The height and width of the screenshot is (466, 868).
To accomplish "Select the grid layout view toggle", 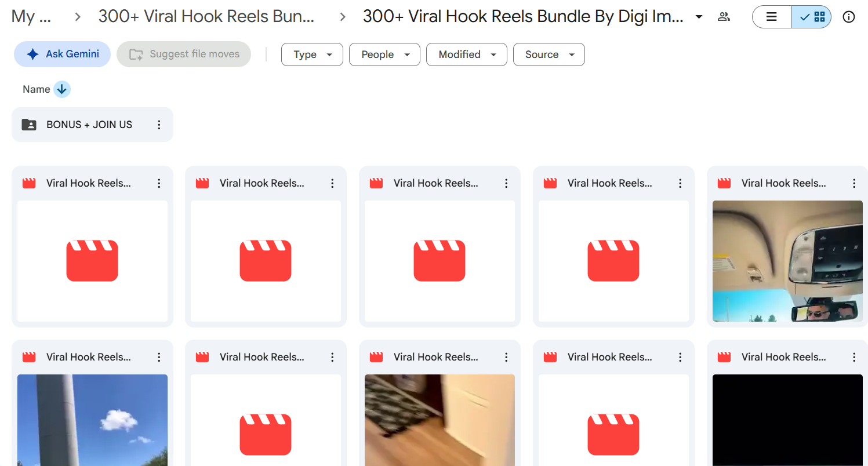I will (812, 17).
